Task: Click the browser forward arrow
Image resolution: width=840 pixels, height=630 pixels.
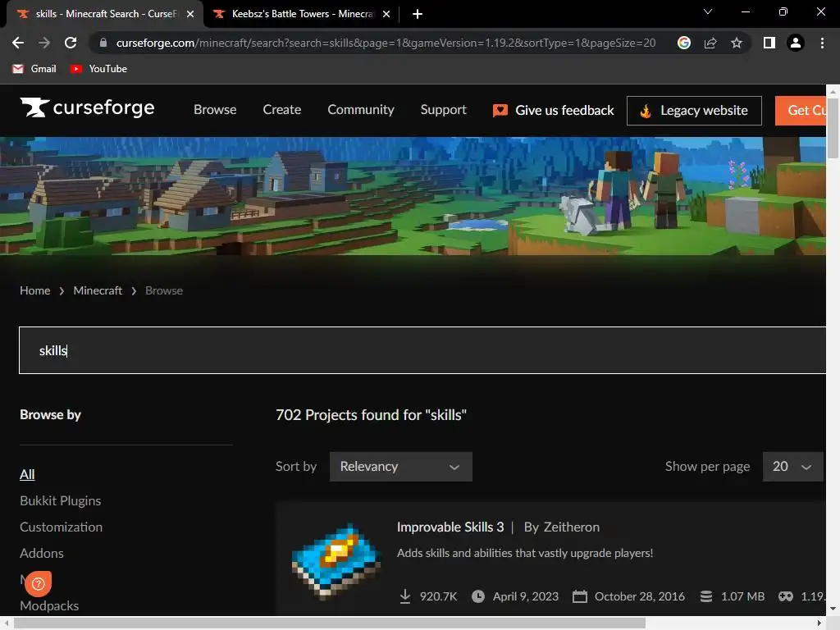Action: click(44, 43)
